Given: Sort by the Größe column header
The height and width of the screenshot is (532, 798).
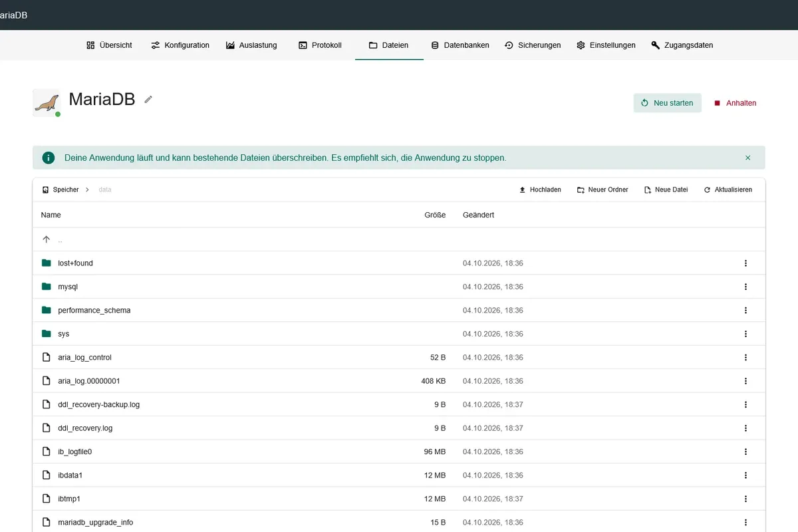Looking at the screenshot, I should pos(435,215).
